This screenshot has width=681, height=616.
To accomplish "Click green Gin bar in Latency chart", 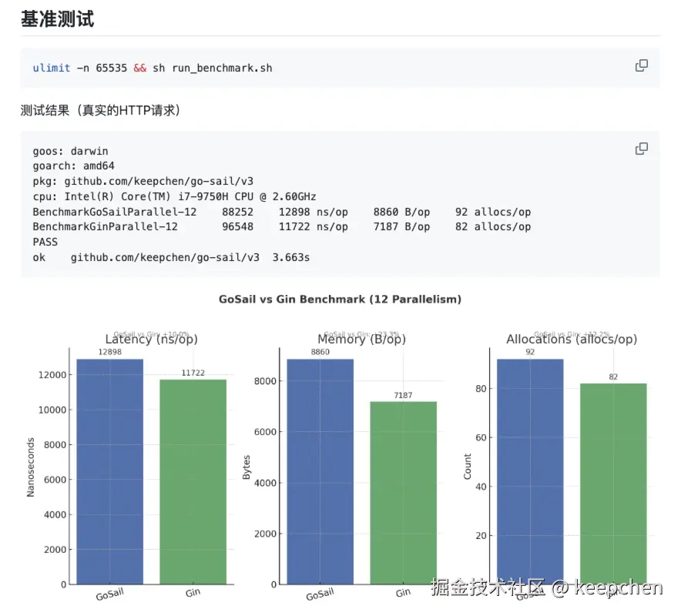I will point(193,482).
